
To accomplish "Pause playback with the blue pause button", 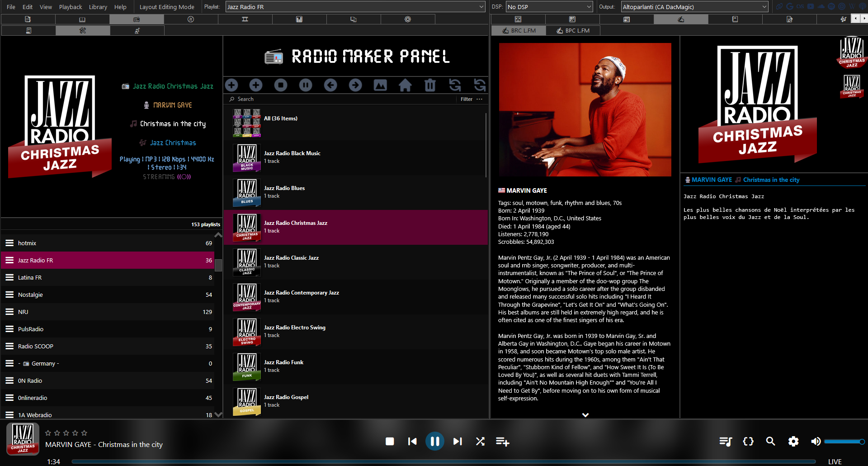I will pyautogui.click(x=435, y=441).
